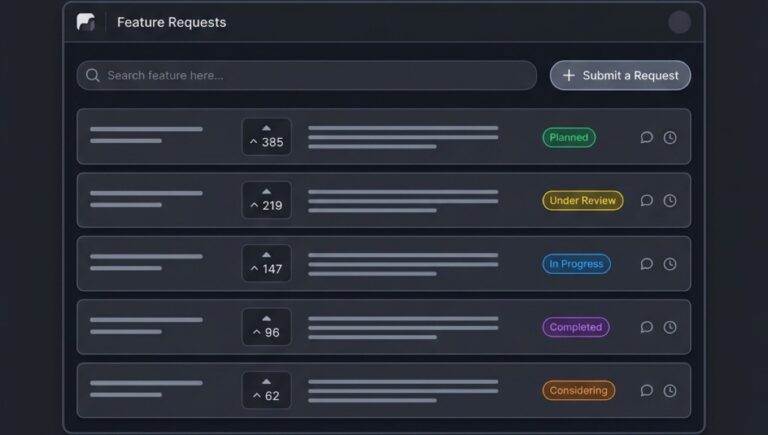Screen dimensions: 768x435
Task: Click the In Progress status badge
Action: pyautogui.click(x=576, y=264)
